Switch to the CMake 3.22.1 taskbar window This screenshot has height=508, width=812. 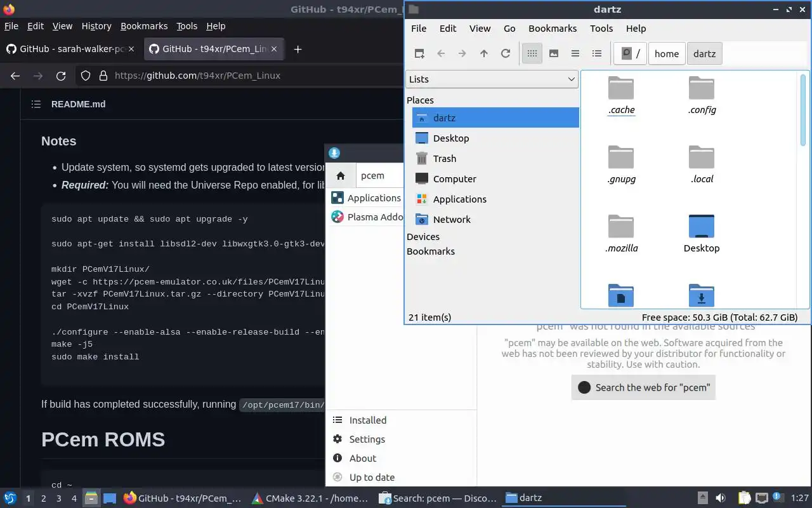(x=310, y=498)
